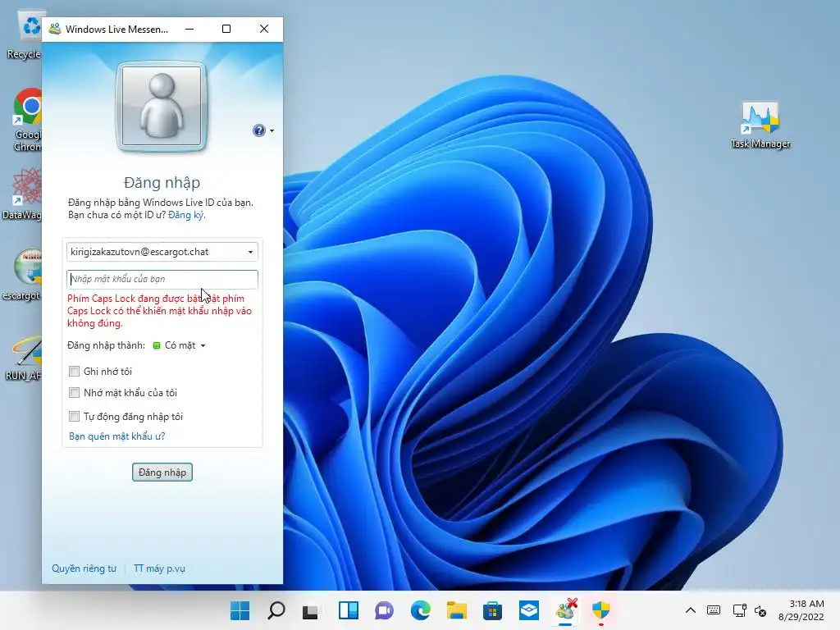Select the DataWag desktop shortcut

[22, 194]
